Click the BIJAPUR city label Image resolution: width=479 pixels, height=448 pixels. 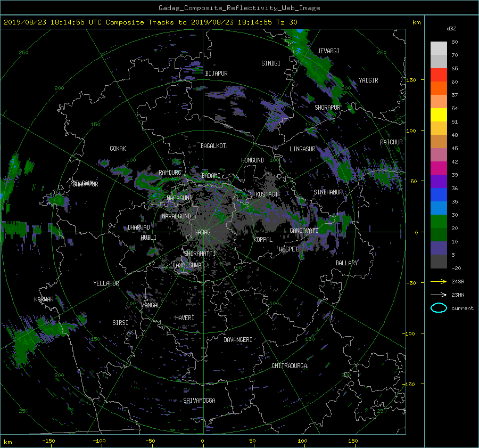216,74
